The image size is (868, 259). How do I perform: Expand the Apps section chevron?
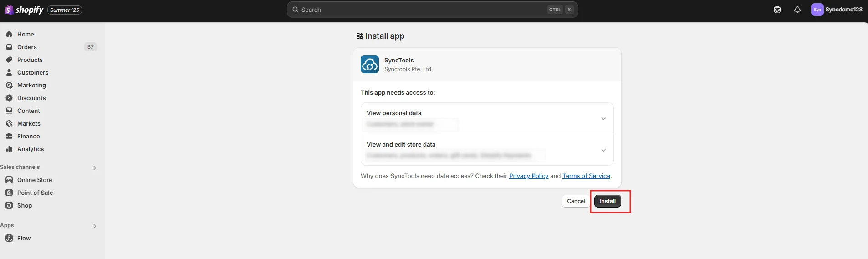[x=95, y=226]
